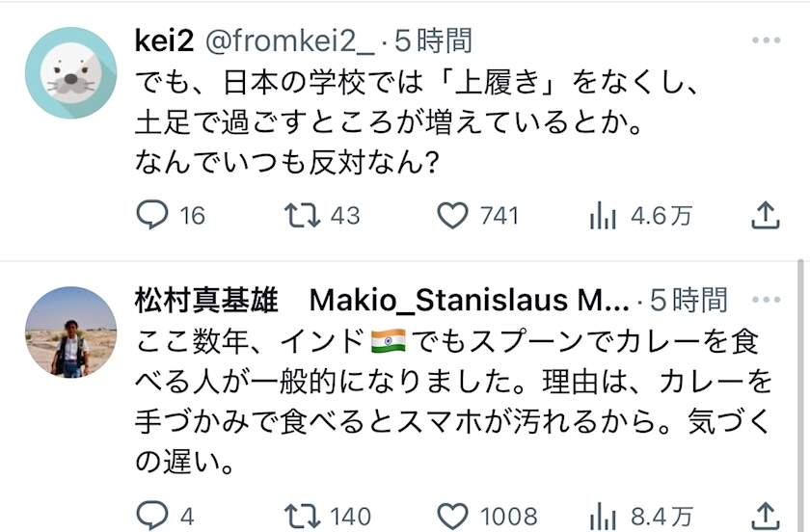Reply to 松村真基雄's tweet with 4 replies
Screen dimensions: 810x532
(152, 516)
